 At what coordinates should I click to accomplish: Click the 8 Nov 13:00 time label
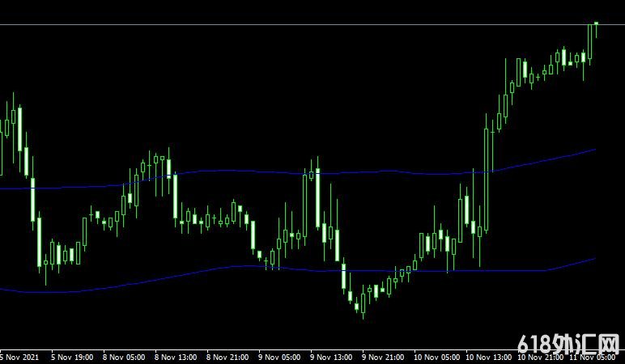pyautogui.click(x=176, y=357)
